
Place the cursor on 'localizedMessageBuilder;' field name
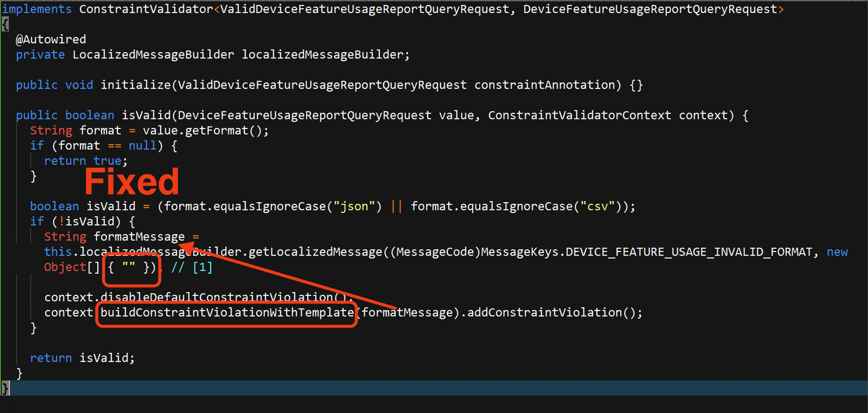point(325,55)
